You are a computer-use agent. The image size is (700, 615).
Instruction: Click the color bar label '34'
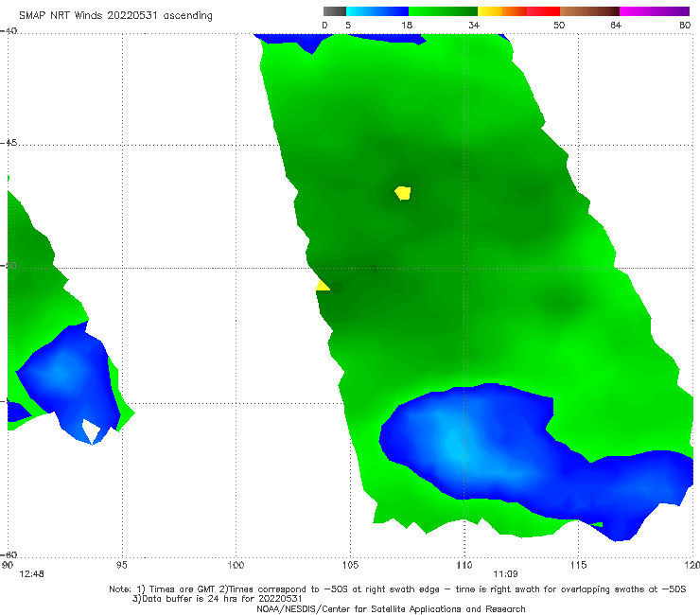click(474, 26)
